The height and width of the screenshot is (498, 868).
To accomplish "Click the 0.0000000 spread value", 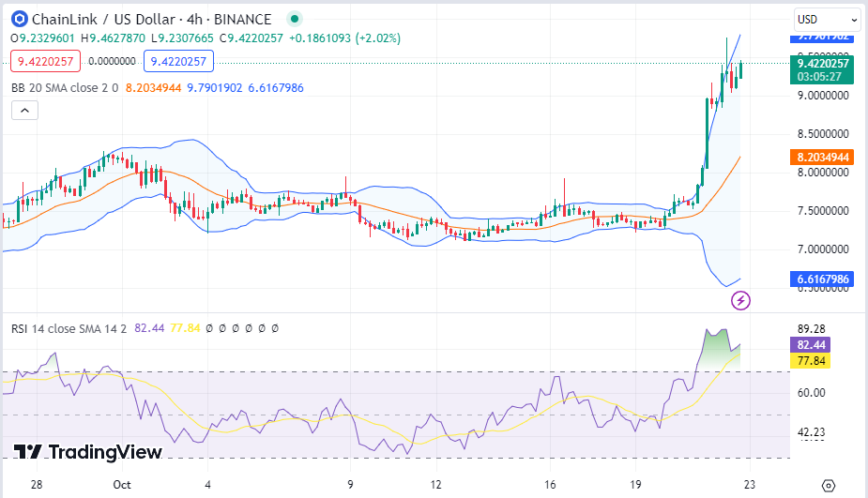I will 112,61.
